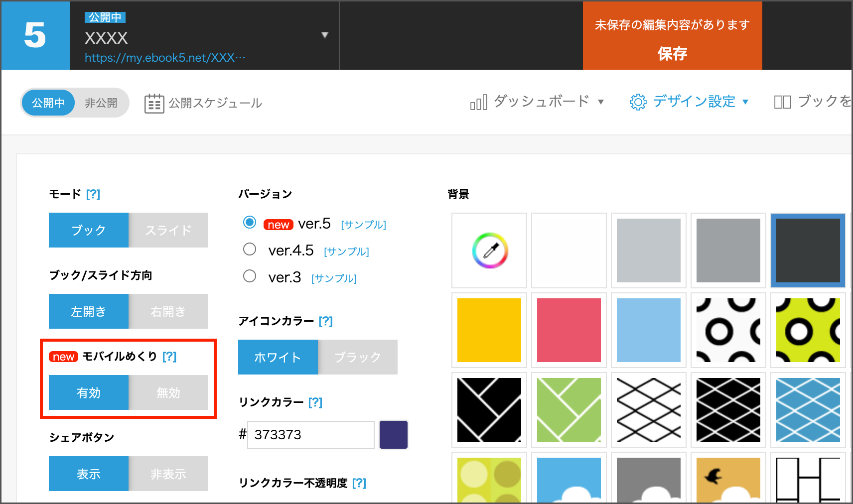Click the ebook5 logo number 5
Screen dimensions: 853x504
click(x=35, y=35)
